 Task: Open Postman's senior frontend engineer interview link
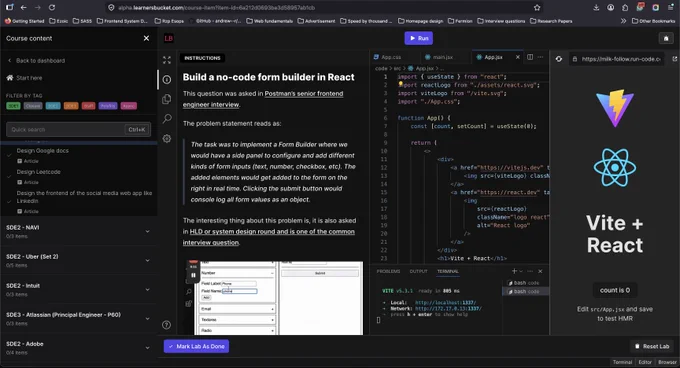(x=263, y=99)
